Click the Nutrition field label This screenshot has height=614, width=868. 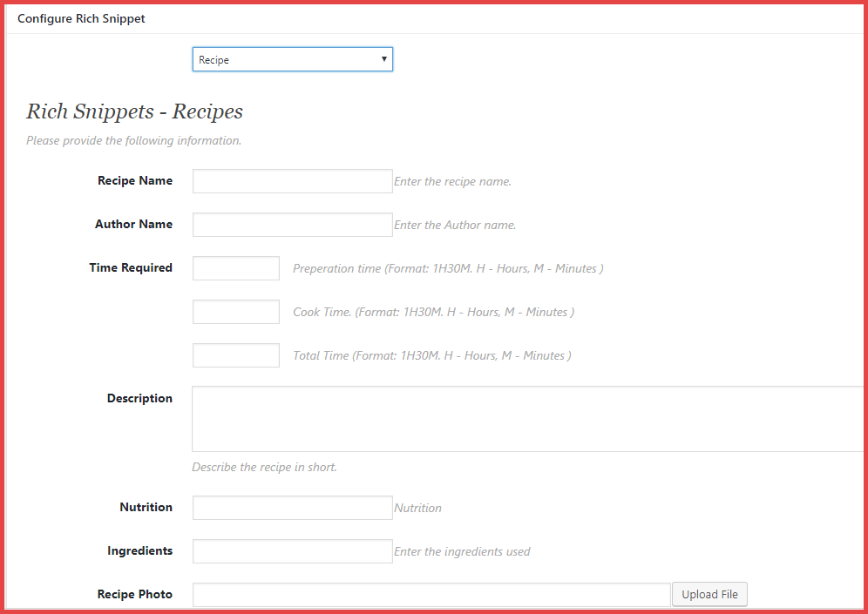146,508
